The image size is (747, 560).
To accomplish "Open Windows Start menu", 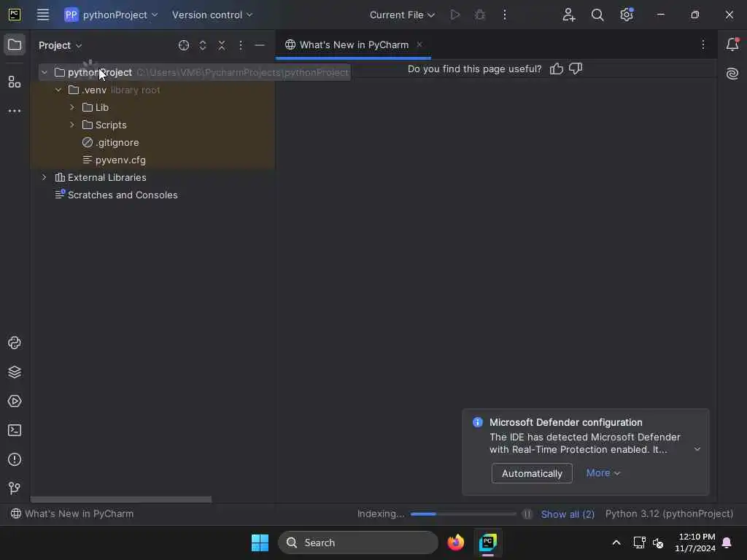I will [260, 542].
